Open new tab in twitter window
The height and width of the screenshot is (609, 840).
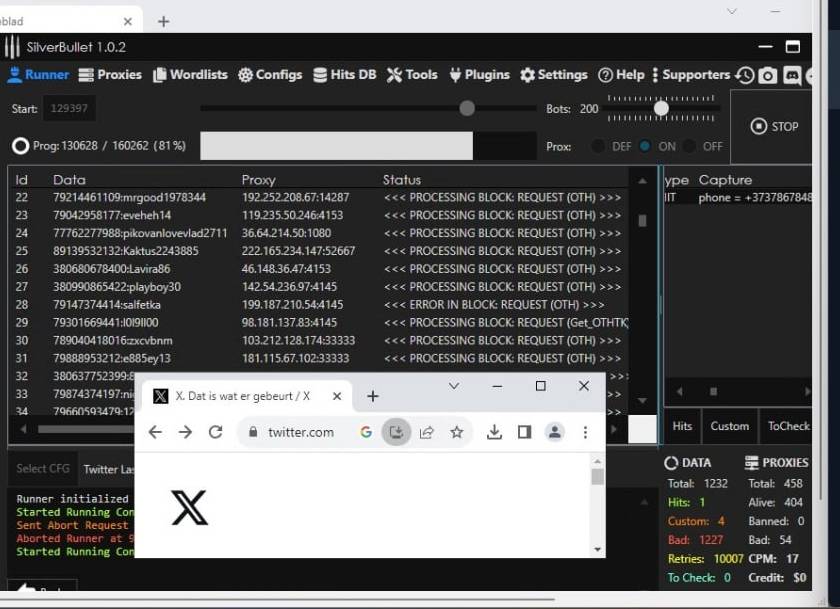click(373, 396)
